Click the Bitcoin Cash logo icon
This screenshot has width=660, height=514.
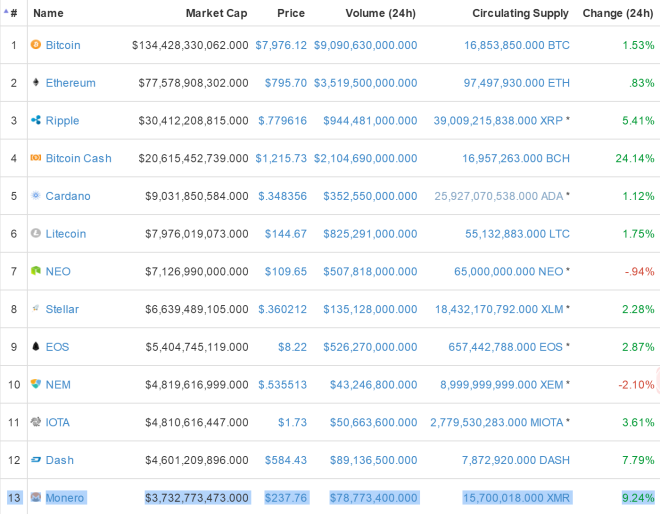[x=36, y=158]
